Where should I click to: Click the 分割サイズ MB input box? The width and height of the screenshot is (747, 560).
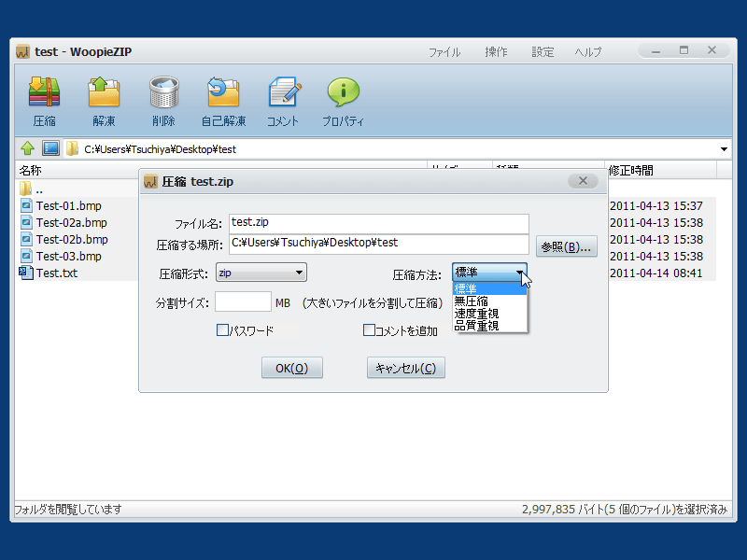pos(243,301)
